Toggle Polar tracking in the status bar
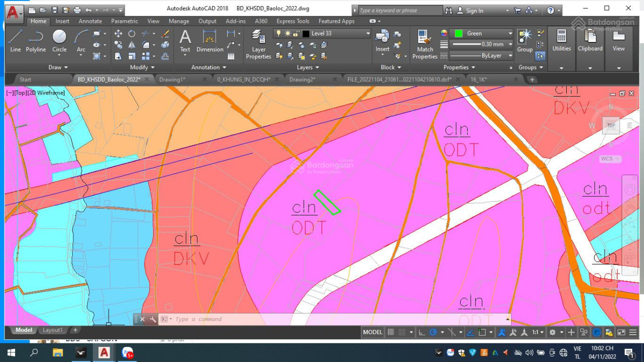 tap(433, 332)
